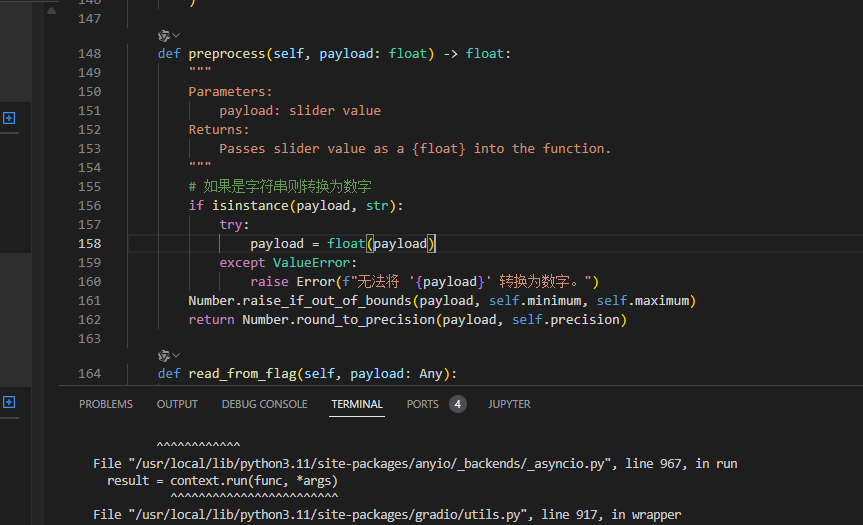Viewport: 863px width, 525px height.
Task: Click the gradio/utils.py file path in terminal
Action: [329, 515]
